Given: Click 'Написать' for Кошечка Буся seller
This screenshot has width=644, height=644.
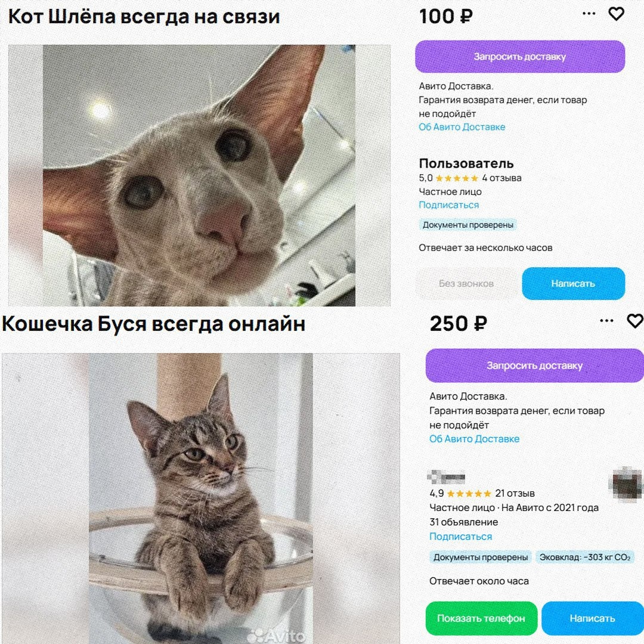Looking at the screenshot, I should click(x=592, y=618).
